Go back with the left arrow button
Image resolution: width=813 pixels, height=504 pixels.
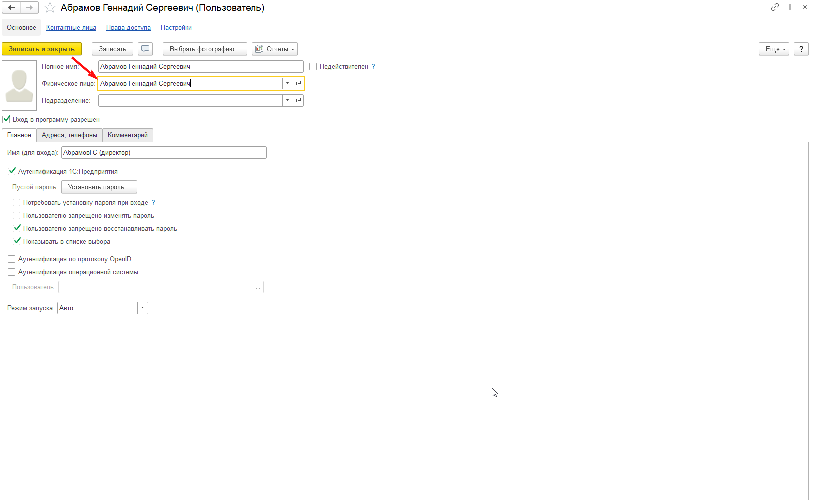[x=11, y=8]
